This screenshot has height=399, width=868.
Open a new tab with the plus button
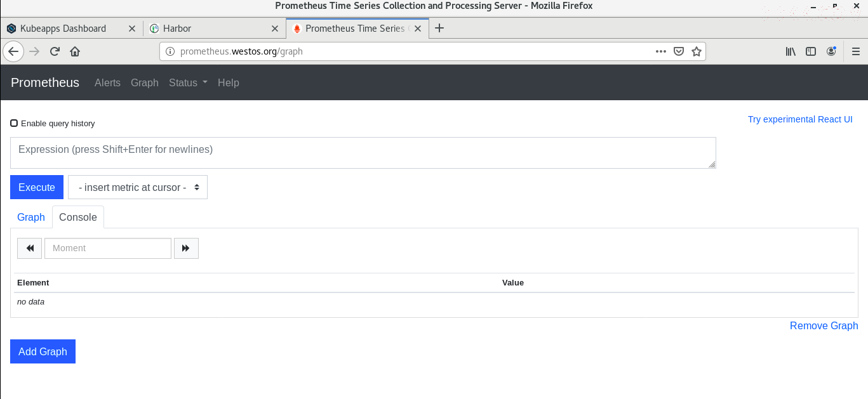click(439, 28)
